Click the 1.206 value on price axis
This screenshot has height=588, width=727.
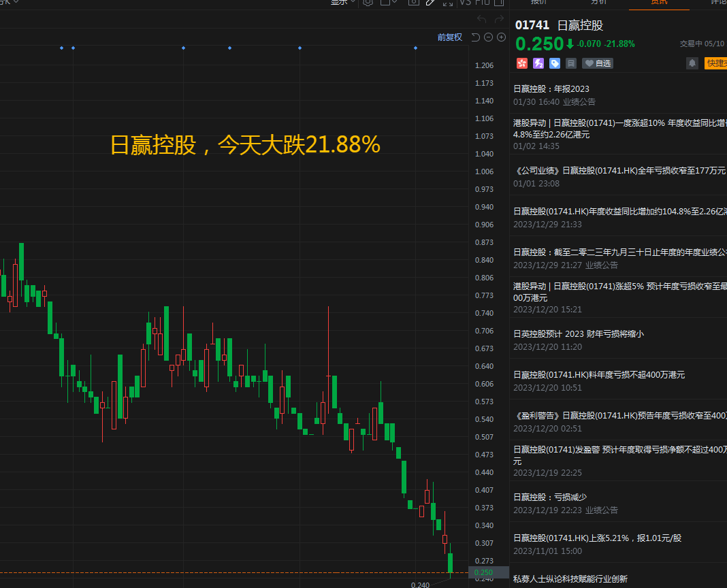click(x=484, y=65)
